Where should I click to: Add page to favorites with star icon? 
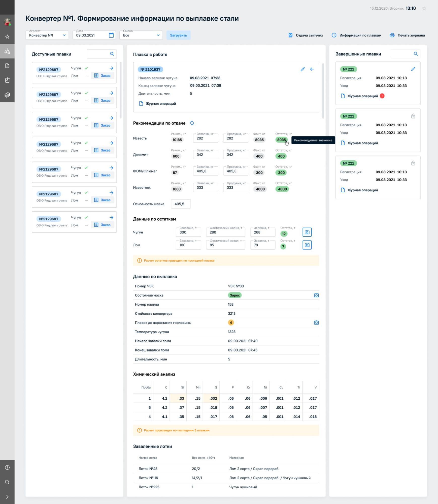[424, 8]
